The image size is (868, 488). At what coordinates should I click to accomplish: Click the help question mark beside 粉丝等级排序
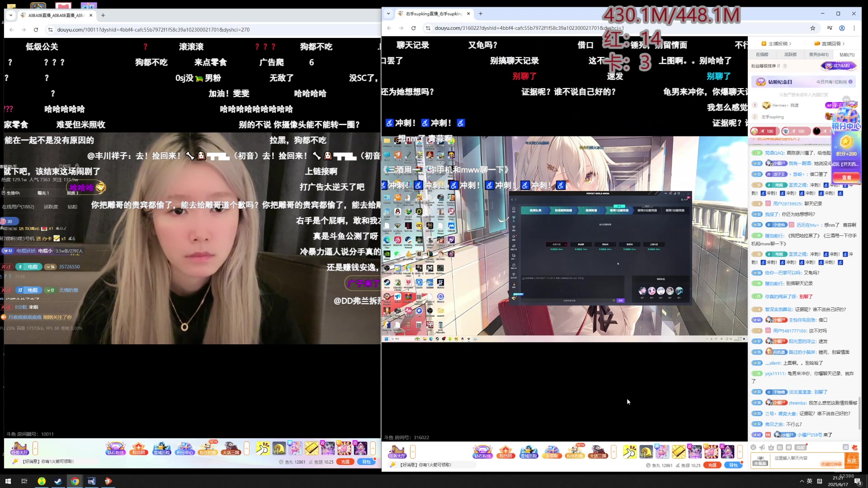(785, 66)
